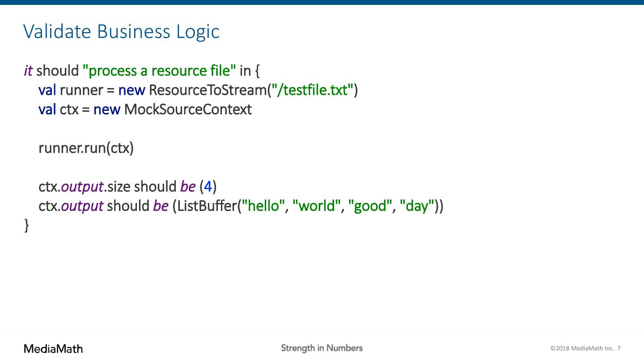Select the string "process a resource file"
Screen dimensions: 644x362
point(159,71)
